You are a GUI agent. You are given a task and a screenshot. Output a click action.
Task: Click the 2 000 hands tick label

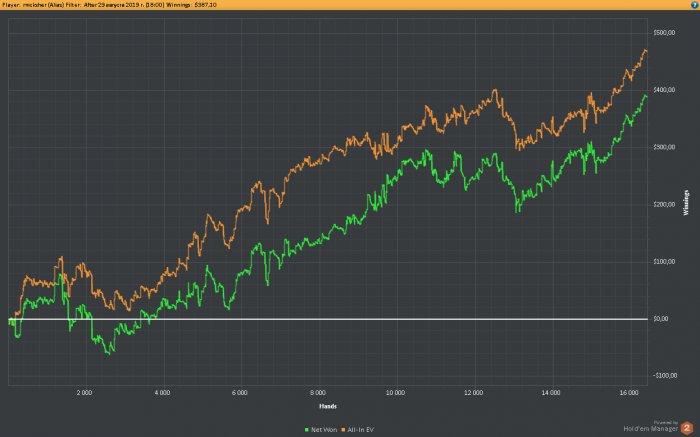point(84,393)
